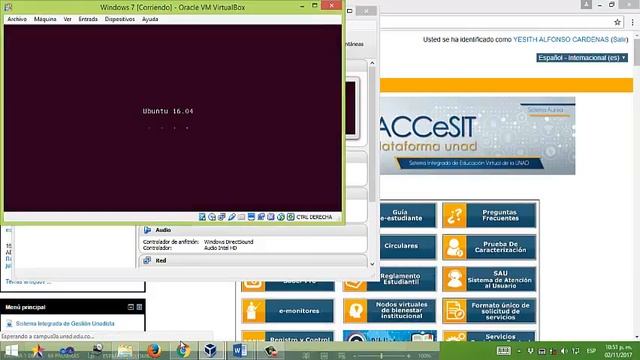Click the USB devices icon in VM status bar
Viewport: 640px width, 360px height.
point(231,217)
